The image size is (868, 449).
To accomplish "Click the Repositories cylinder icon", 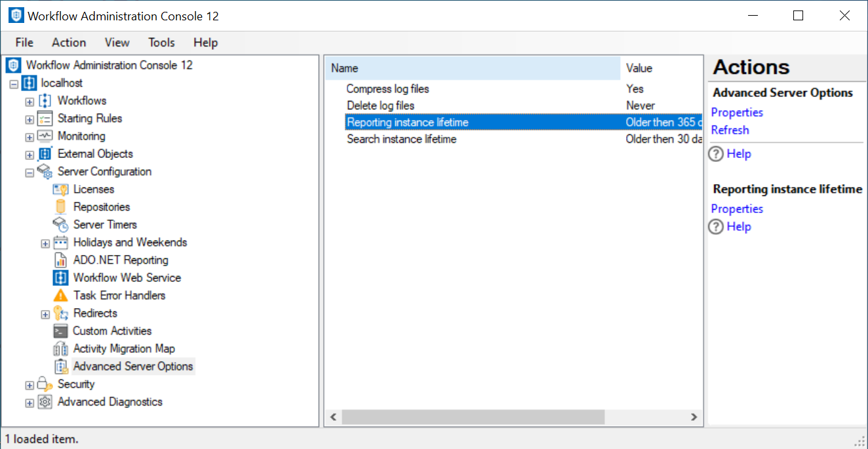I will tap(61, 207).
